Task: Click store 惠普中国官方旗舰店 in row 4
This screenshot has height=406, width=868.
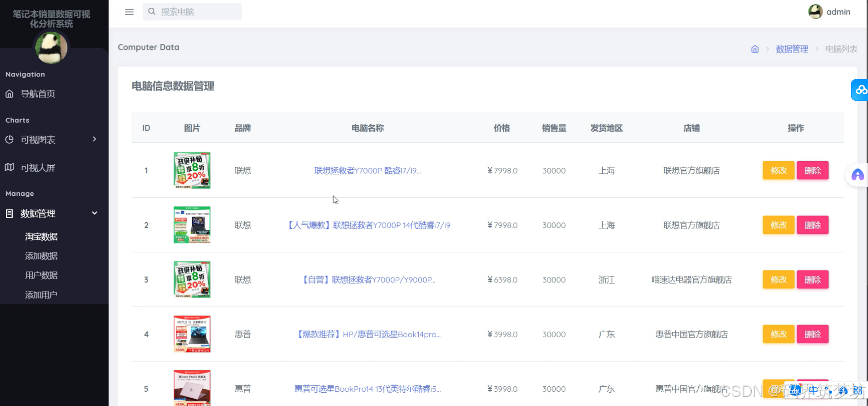Action: tap(691, 334)
